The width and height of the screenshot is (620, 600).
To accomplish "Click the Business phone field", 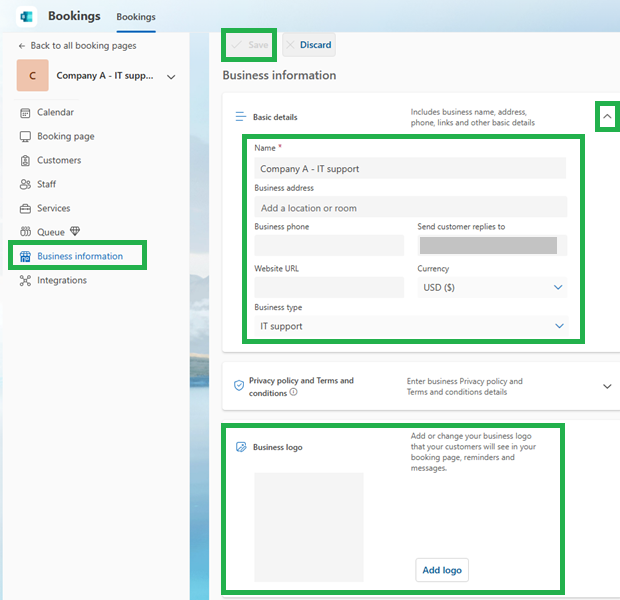I will 329,246.
